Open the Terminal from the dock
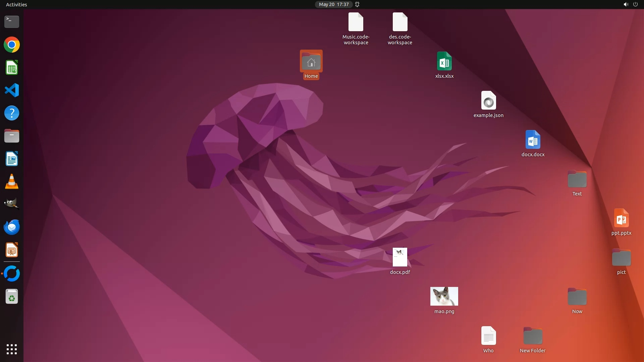The height and width of the screenshot is (362, 644). (12, 22)
